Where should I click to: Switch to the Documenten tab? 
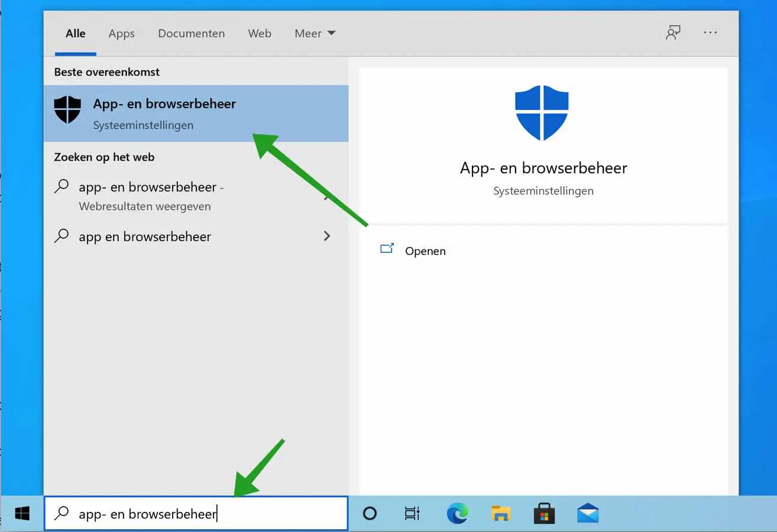pyautogui.click(x=191, y=34)
